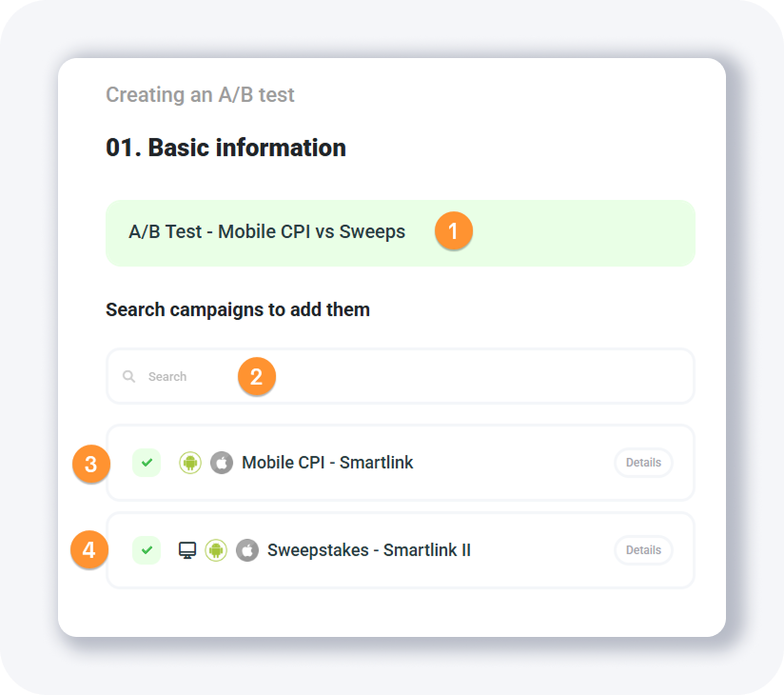Click the 'Creating an A/B test' title
Screen dimensions: 784x695
200,95
